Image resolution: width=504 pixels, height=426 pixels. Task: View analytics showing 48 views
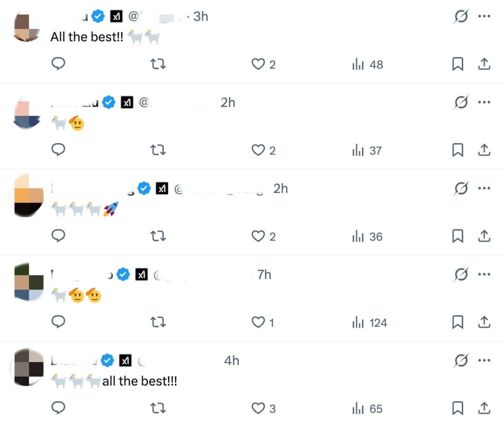[x=367, y=64]
